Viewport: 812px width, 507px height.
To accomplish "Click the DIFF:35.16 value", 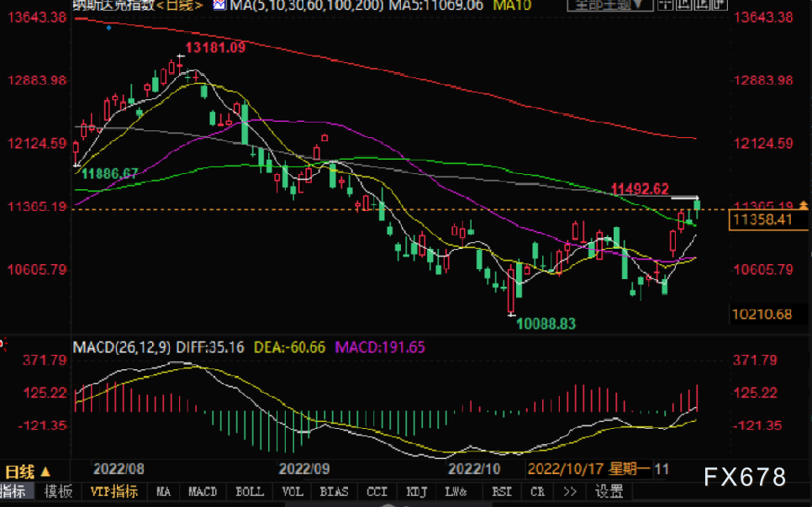I will click(210, 347).
